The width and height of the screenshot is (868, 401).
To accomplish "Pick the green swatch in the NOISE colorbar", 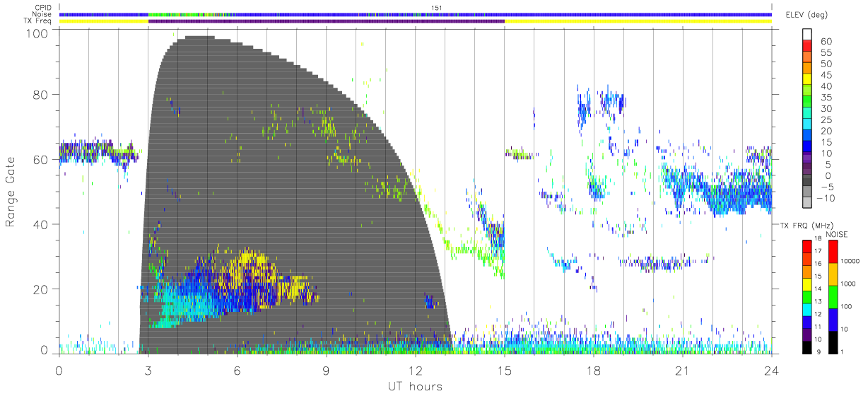I will point(832,296).
